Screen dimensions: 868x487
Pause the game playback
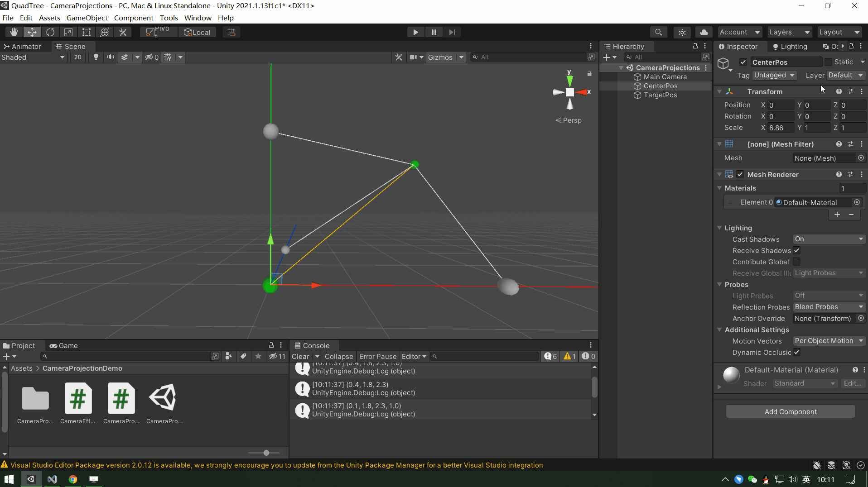[434, 32]
